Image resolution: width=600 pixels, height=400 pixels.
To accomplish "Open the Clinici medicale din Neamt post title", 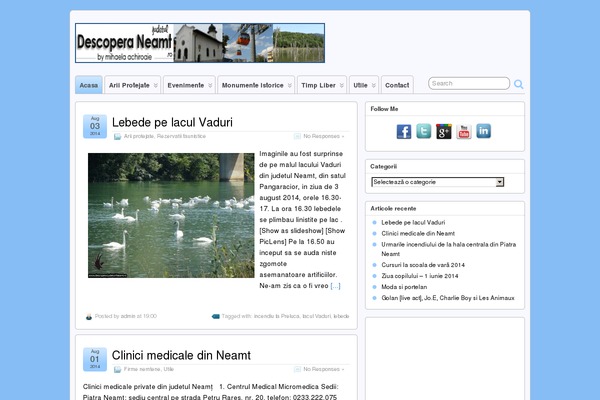I will 181,355.
